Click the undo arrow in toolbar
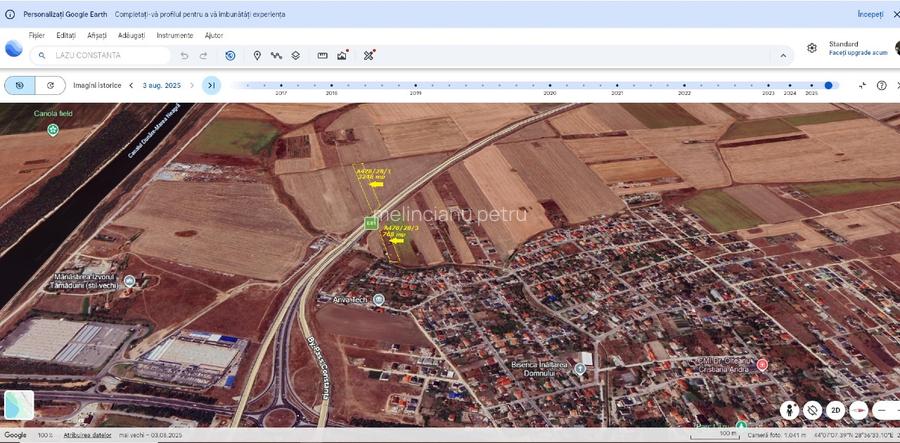 [x=184, y=56]
